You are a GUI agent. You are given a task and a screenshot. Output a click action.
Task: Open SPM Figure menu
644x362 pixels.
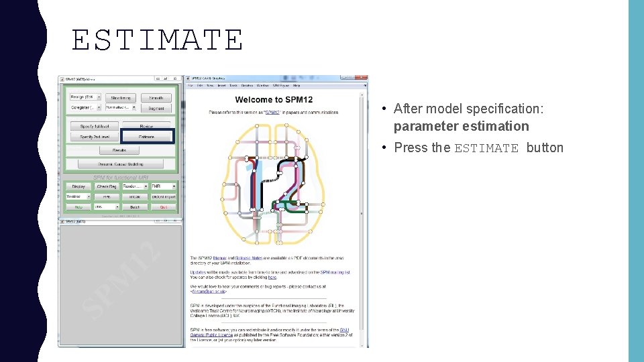(x=281, y=85)
